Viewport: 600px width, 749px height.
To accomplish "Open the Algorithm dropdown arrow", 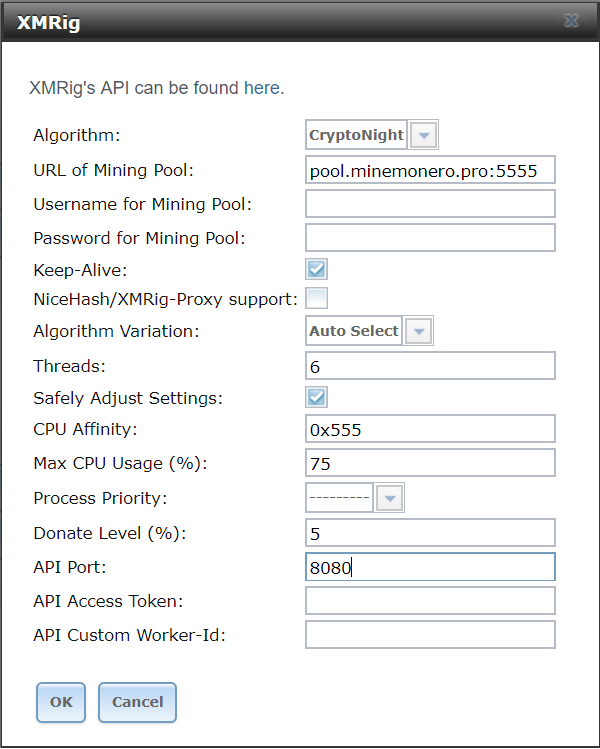I will (x=423, y=135).
